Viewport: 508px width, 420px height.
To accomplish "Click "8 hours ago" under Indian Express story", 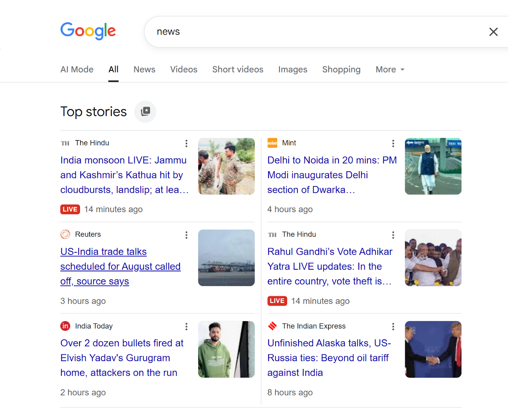I will (x=290, y=392).
